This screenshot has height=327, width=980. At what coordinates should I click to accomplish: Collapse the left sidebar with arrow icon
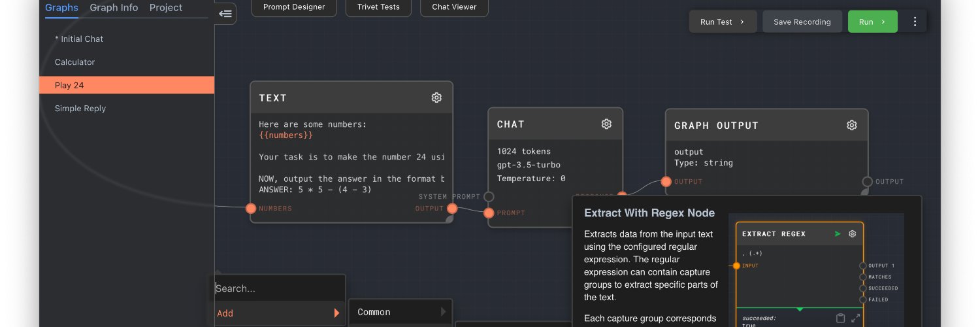pos(225,13)
